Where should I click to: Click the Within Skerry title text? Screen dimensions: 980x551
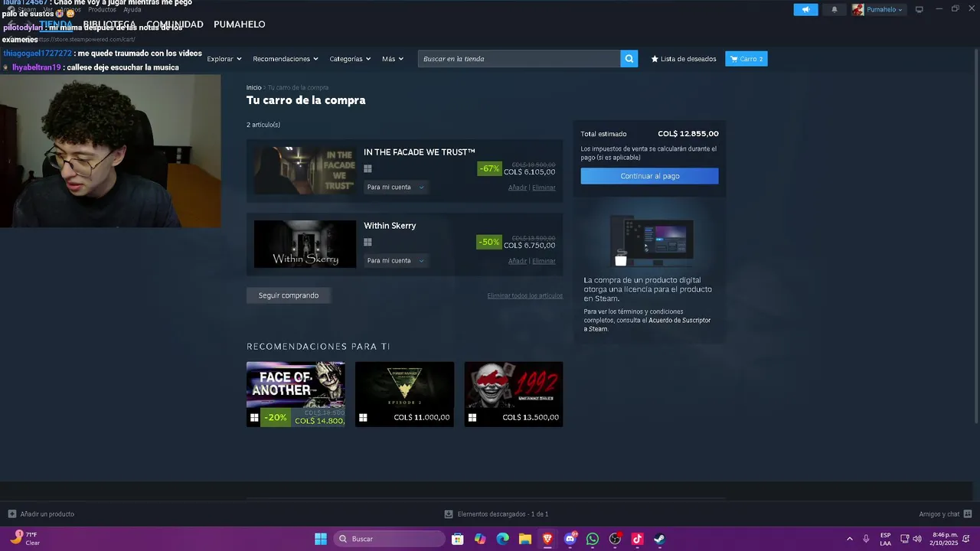click(390, 226)
